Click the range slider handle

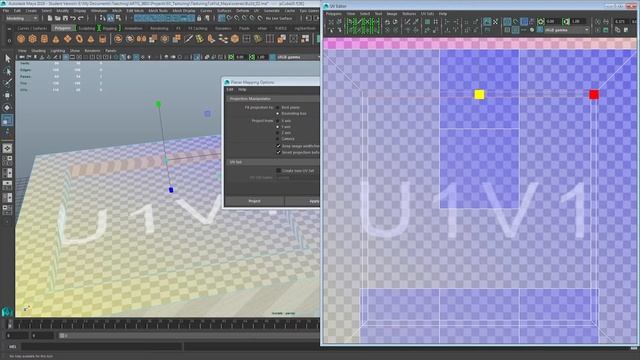62,336
